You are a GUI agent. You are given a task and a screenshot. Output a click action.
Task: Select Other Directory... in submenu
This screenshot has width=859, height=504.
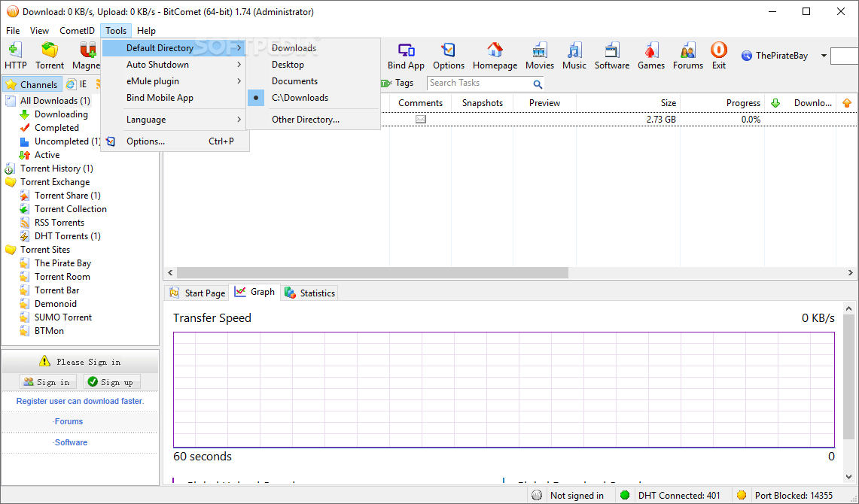313,120
